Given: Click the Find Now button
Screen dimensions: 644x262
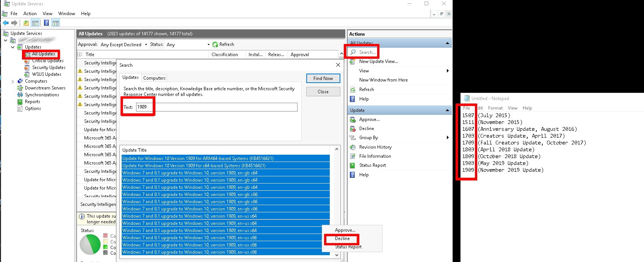Looking at the screenshot, I should pyautogui.click(x=323, y=78).
